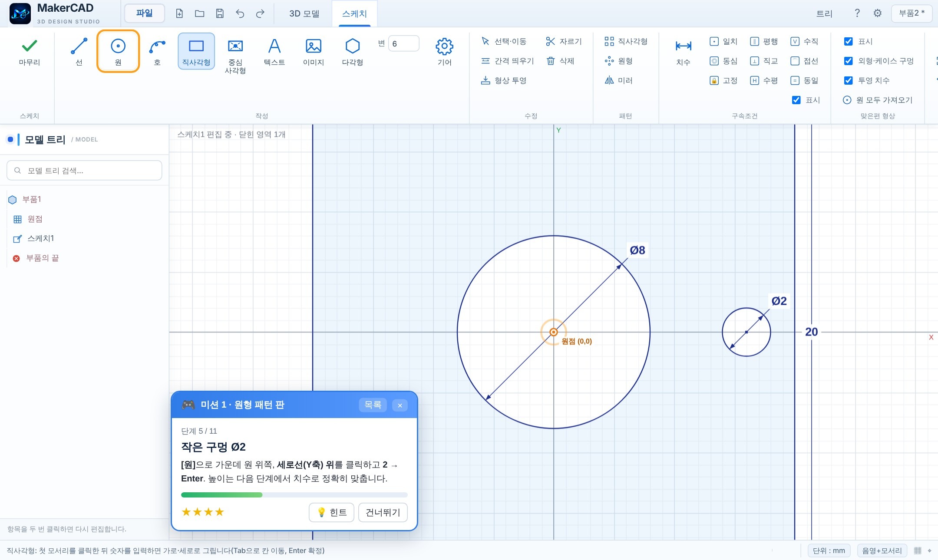
Task: Switch to the 3D 모델 tab
Action: click(304, 13)
